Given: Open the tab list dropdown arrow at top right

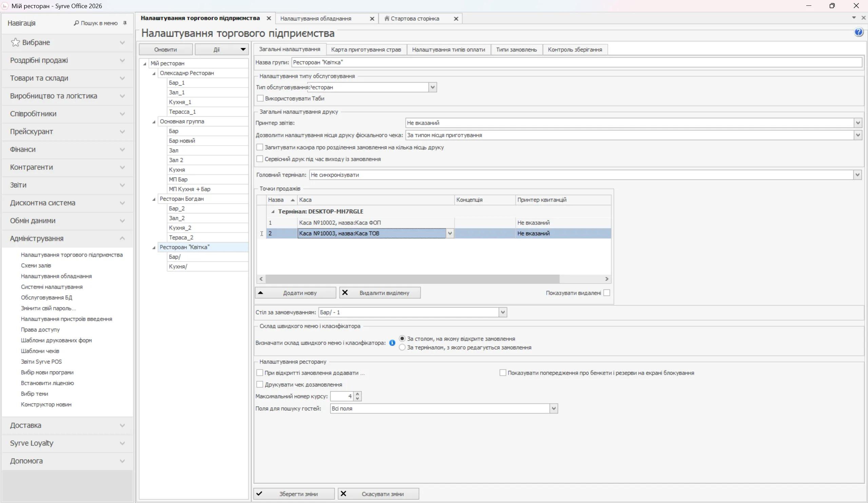Looking at the screenshot, I should 854,18.
